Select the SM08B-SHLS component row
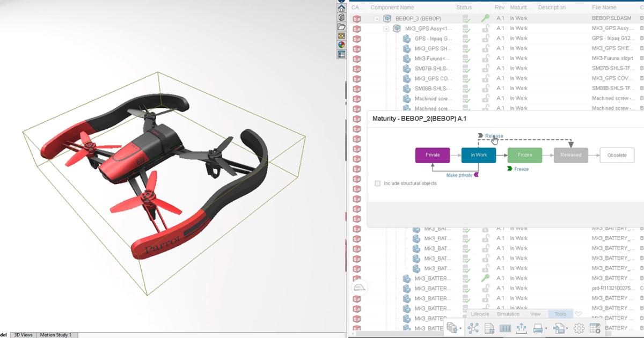This screenshot has height=338, width=644. pos(496,89)
